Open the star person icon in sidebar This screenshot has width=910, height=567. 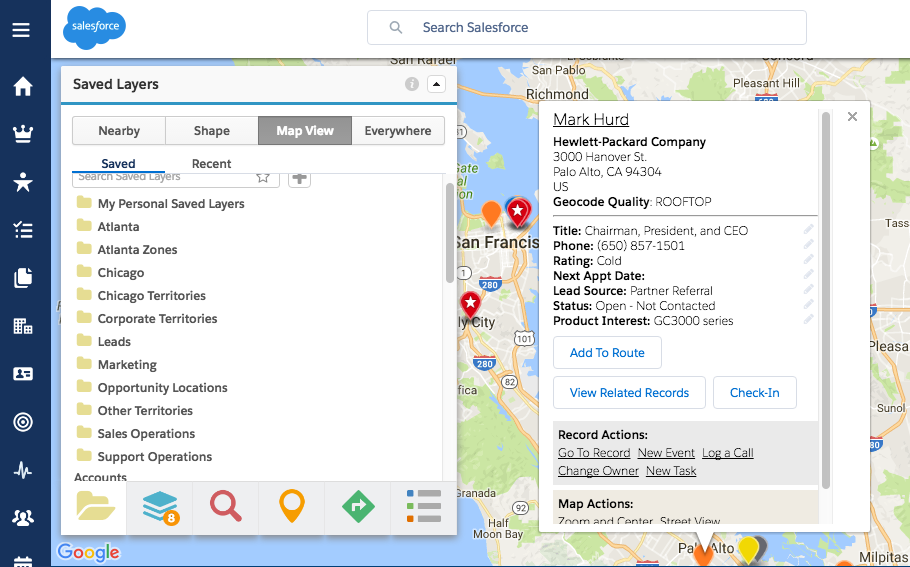(x=23, y=182)
